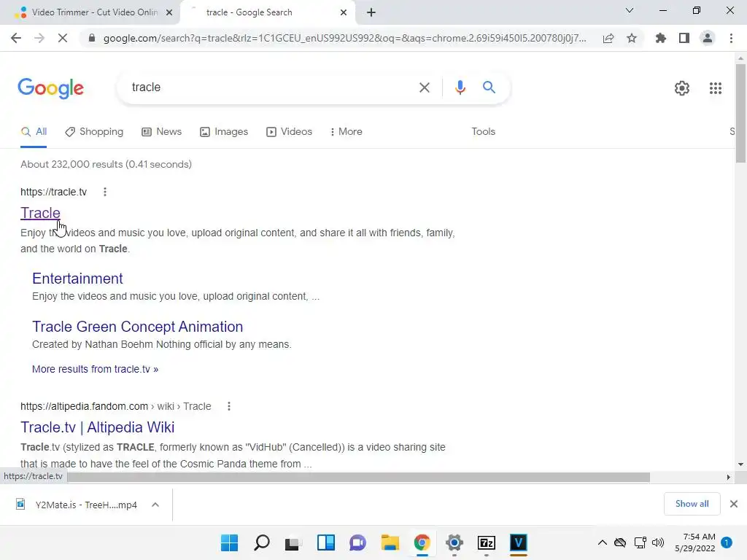The image size is (747, 560).
Task: Click the https://tracle.tv URL text
Action: pos(54,192)
